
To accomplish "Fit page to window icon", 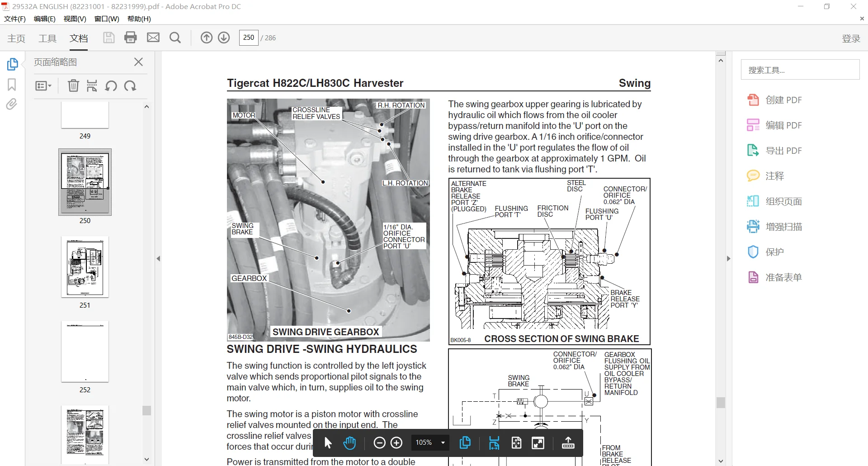I will point(516,443).
